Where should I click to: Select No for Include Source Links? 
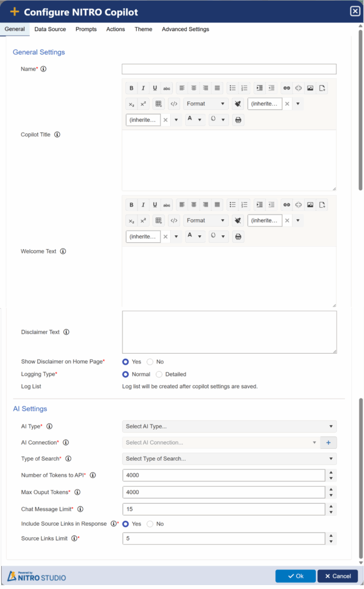click(x=150, y=524)
